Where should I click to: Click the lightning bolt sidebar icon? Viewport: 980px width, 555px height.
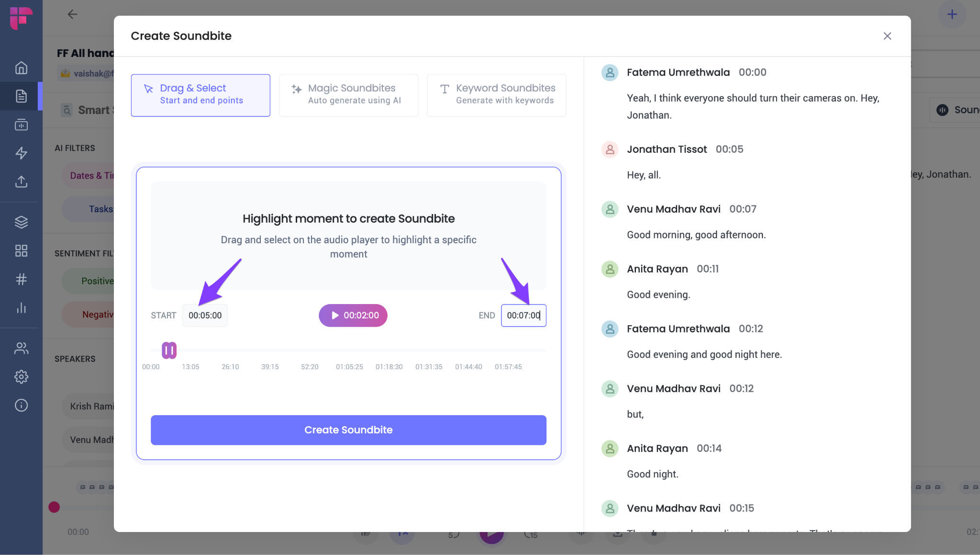21,153
